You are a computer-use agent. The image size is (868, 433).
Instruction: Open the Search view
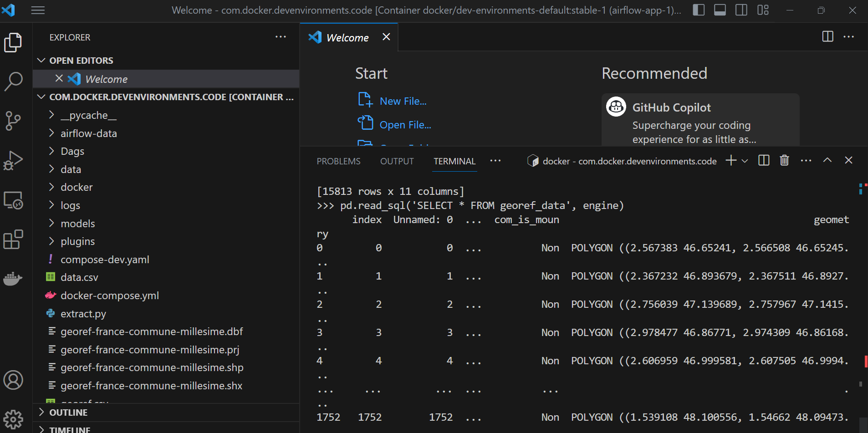click(x=13, y=82)
